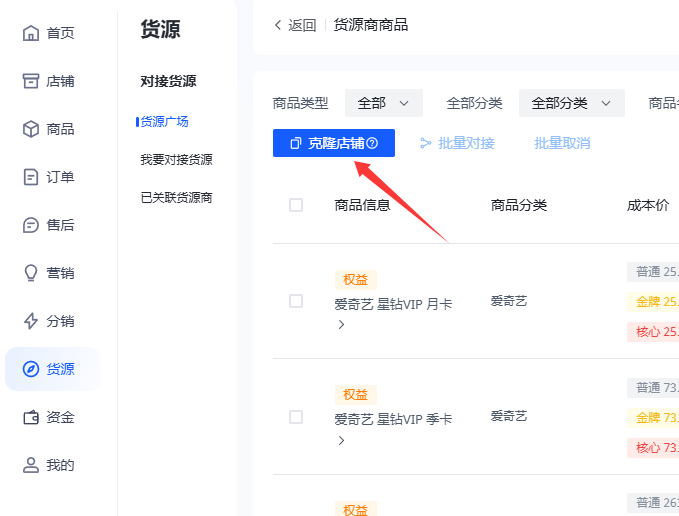Screen dimensions: 679x516
Task: Click the 分销 lightning bolt icon
Action: coord(31,321)
